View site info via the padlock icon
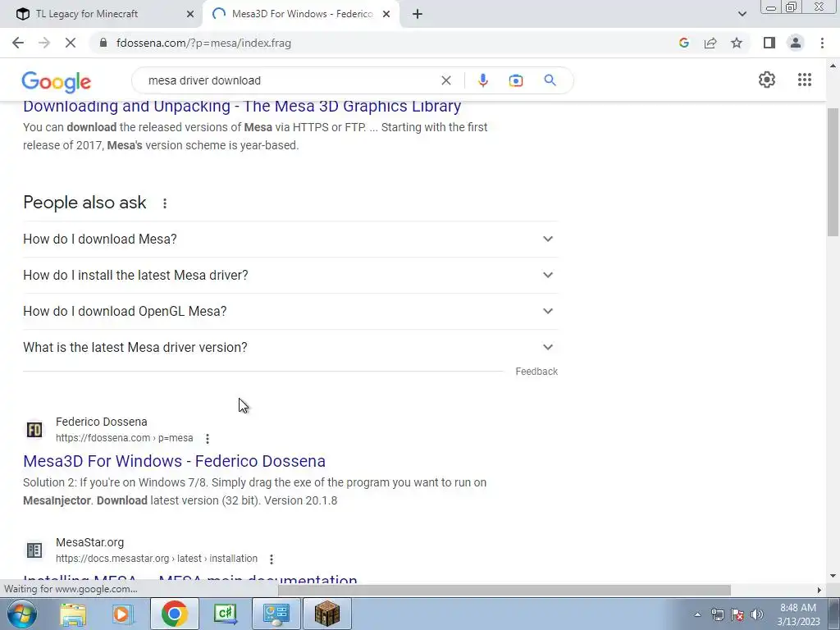Viewport: 840px width, 630px height. coord(104,43)
